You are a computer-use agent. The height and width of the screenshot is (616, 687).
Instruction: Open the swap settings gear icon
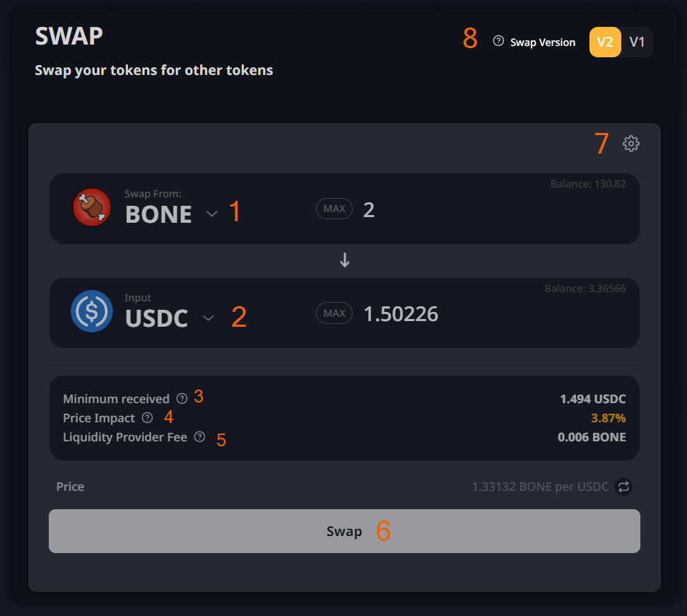click(x=631, y=144)
